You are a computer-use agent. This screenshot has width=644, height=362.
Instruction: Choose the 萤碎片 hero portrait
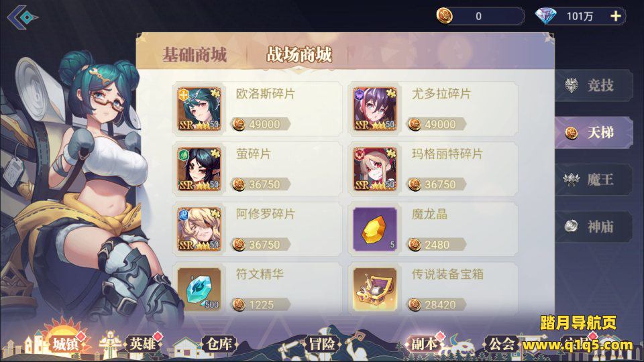(199, 169)
